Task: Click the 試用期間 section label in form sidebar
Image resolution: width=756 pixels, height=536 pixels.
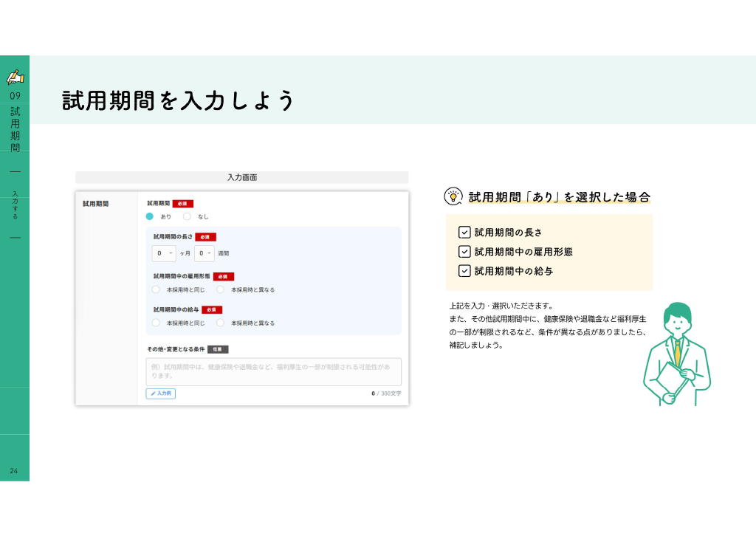Action: point(95,204)
